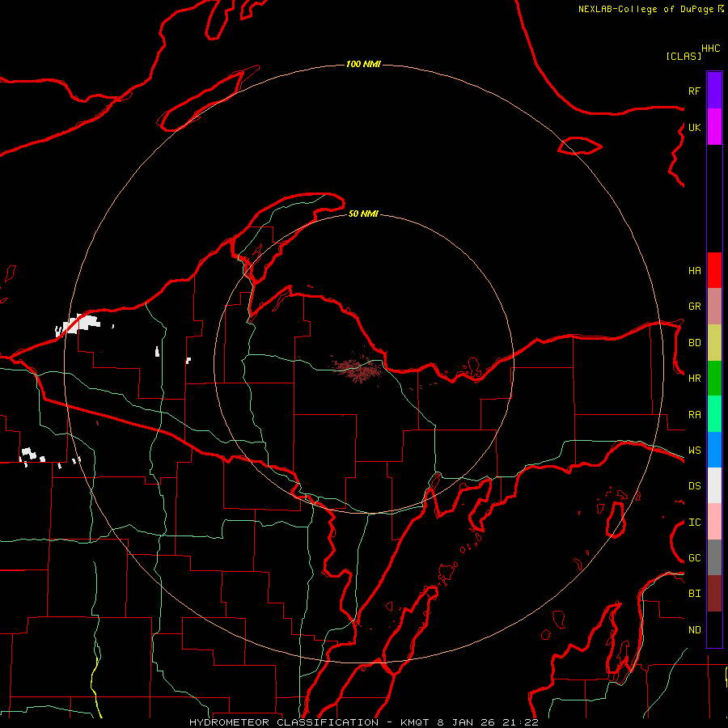Click the HR green legend swatch
This screenshot has height=728, width=728.
714,379
